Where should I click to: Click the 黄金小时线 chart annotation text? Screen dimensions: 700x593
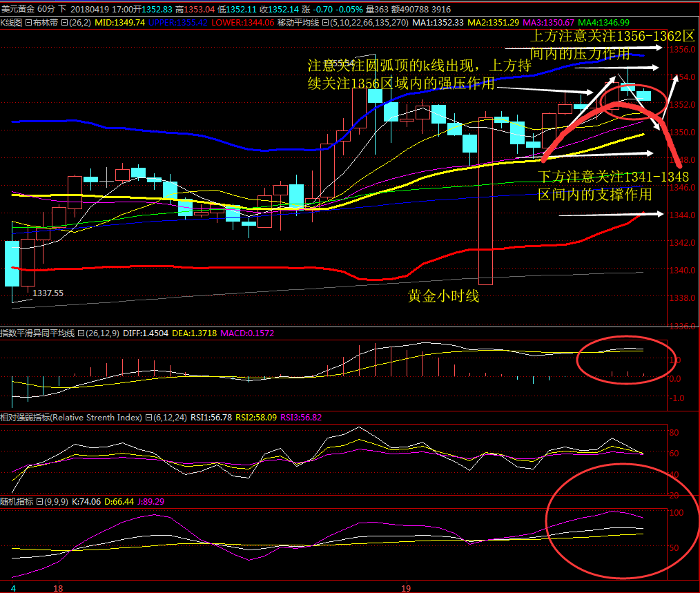coord(443,297)
